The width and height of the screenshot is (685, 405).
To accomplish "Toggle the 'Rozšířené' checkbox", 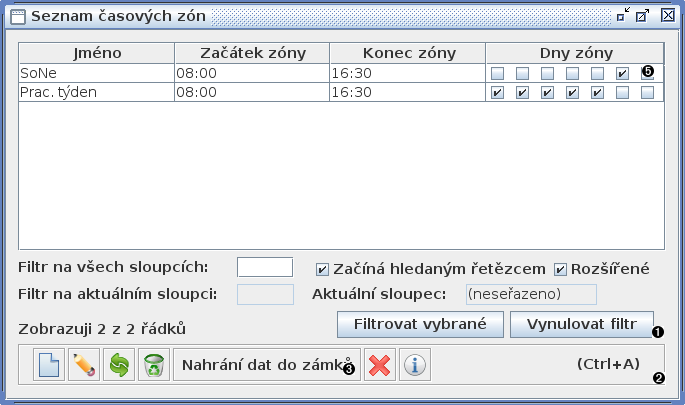I will pos(560,270).
